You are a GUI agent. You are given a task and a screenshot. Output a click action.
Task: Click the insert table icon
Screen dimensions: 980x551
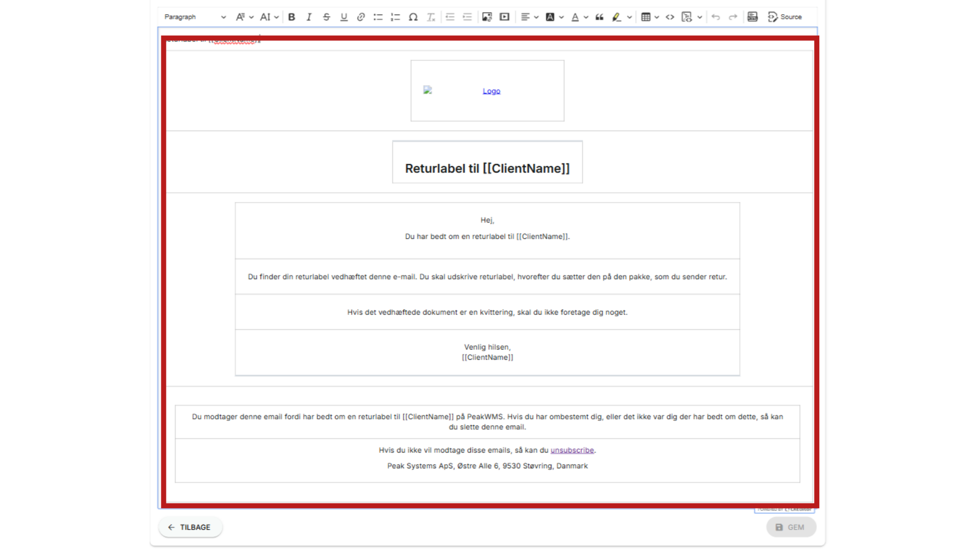tap(646, 17)
